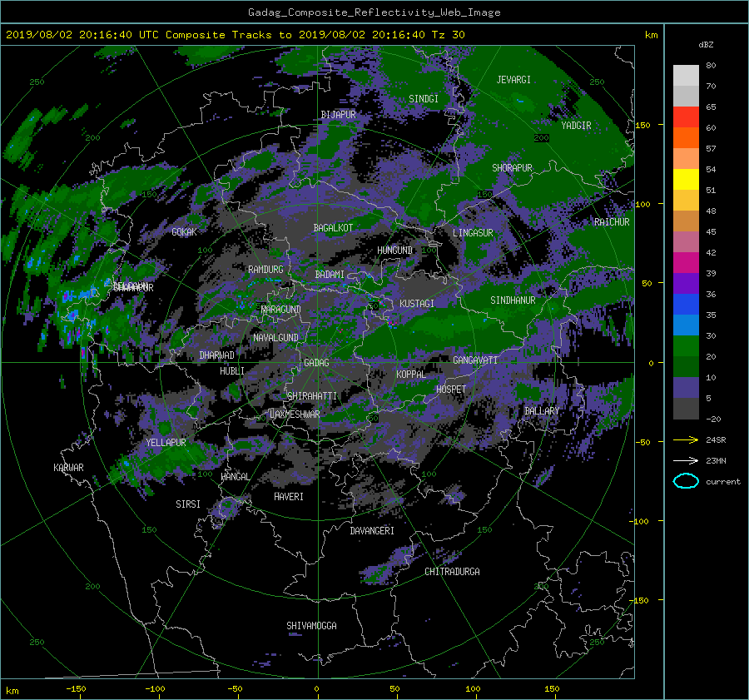The image size is (749, 700).
Task: Click the GOKAK city label
Action: pos(184,231)
